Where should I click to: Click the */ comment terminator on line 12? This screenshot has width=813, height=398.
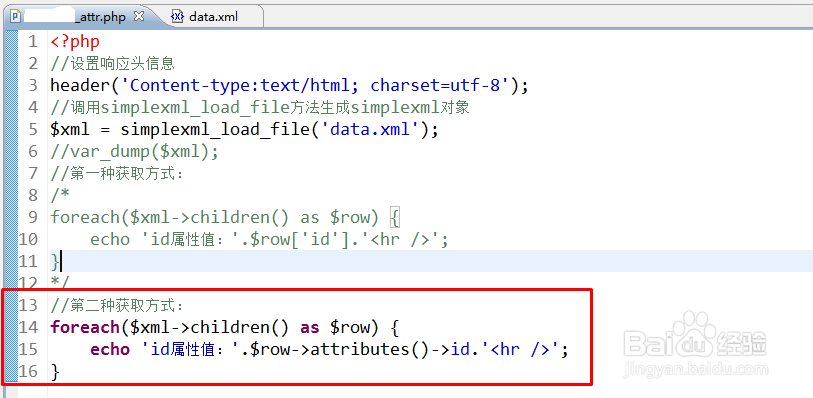(x=60, y=282)
